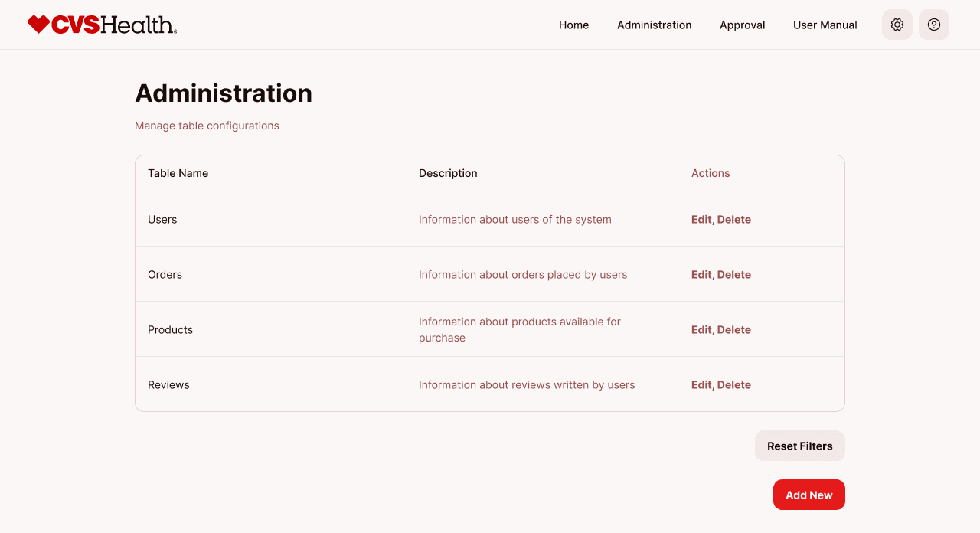Go to the Home nav item

pos(574,25)
